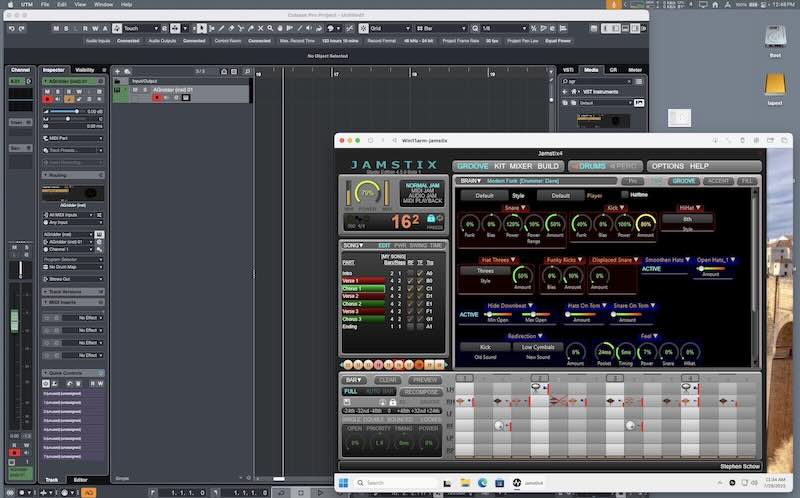The width and height of the screenshot is (800, 498).
Task: Switch to the MIXER tab in Jamstix
Action: tap(519, 166)
